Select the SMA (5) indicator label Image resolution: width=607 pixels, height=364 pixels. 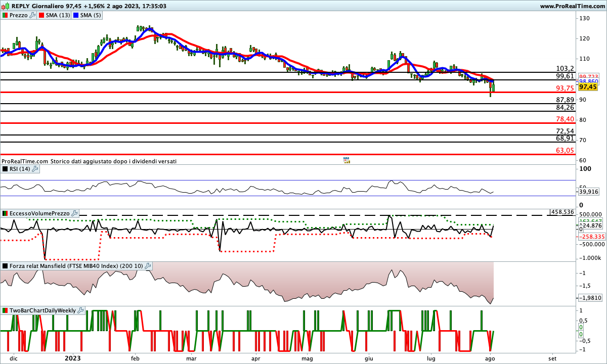pos(91,15)
